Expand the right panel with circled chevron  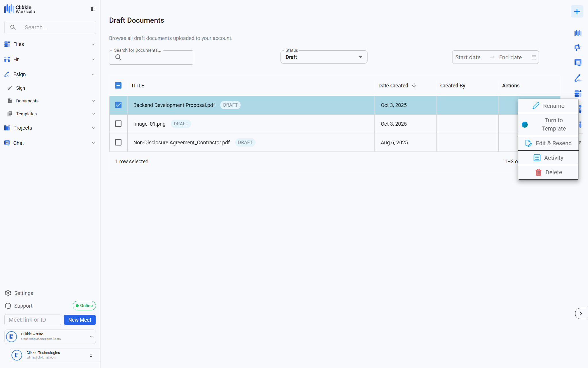[x=581, y=313]
